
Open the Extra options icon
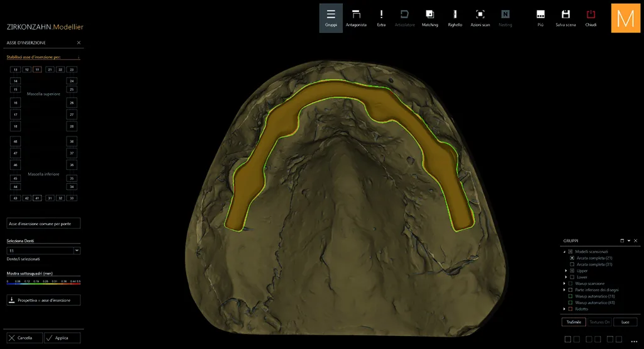pyautogui.click(x=381, y=18)
